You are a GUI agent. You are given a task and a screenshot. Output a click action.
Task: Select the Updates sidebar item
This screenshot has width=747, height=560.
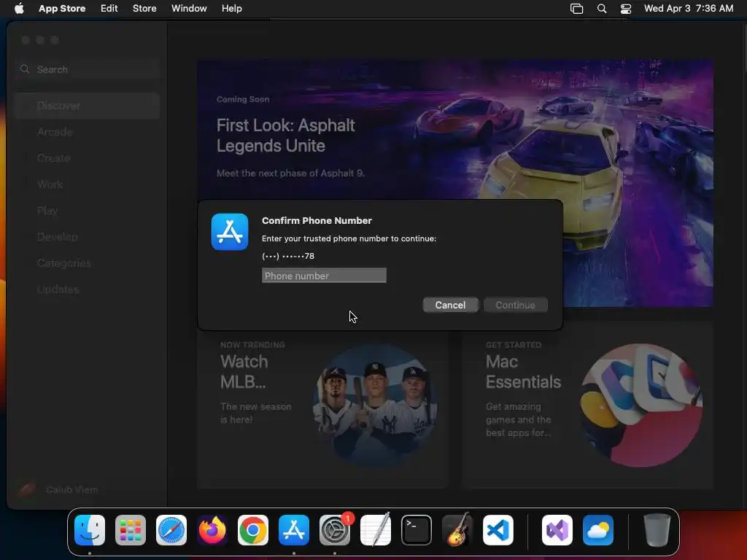(88, 289)
